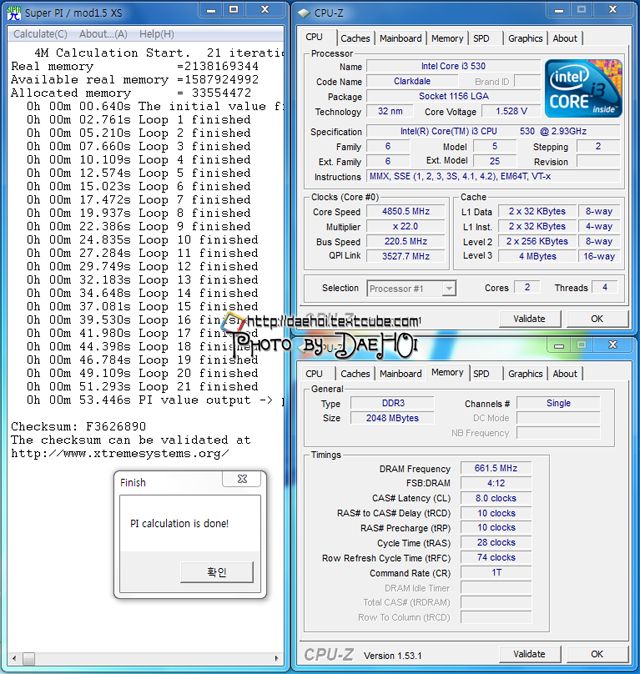Viewport: 640px width, 674px height.
Task: Close the upper CPU-Z window
Action: point(613,10)
